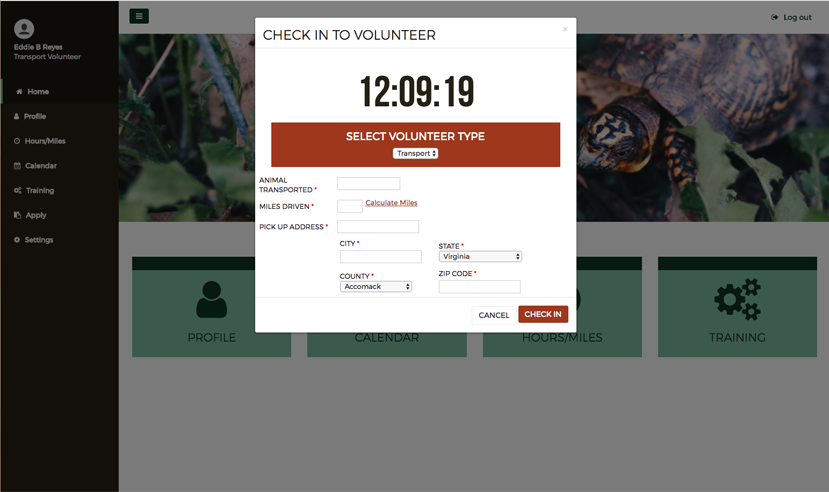Focus the Animal Transported input field

pyautogui.click(x=369, y=183)
